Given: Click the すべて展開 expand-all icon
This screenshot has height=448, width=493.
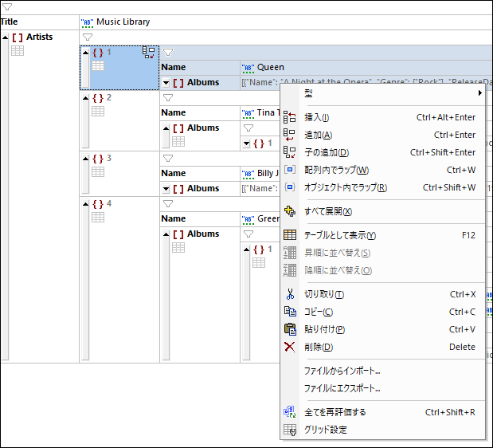Looking at the screenshot, I should pyautogui.click(x=290, y=211).
